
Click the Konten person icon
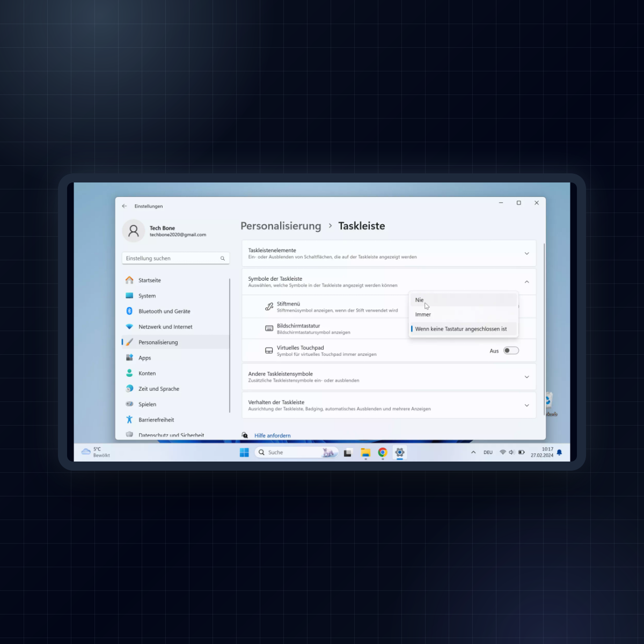click(129, 373)
